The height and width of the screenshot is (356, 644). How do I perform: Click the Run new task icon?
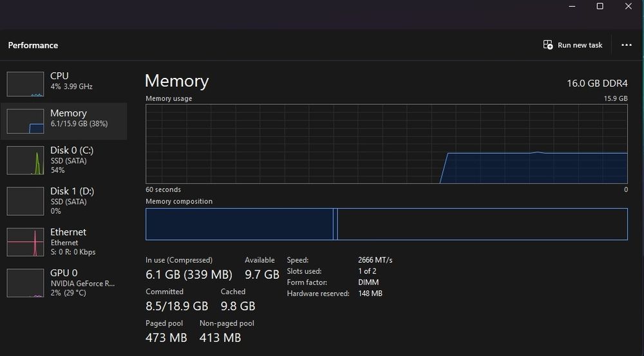(x=548, y=45)
